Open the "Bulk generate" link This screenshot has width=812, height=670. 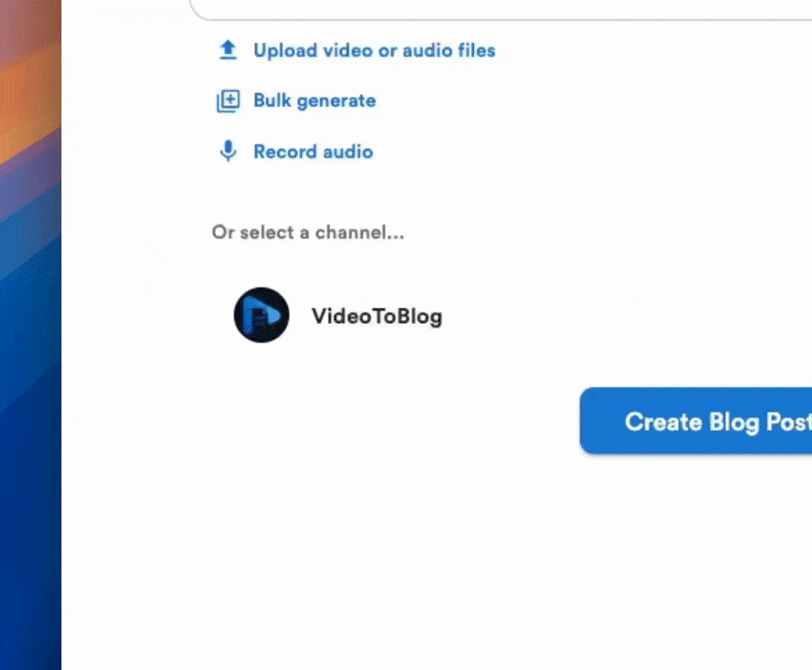point(314,100)
